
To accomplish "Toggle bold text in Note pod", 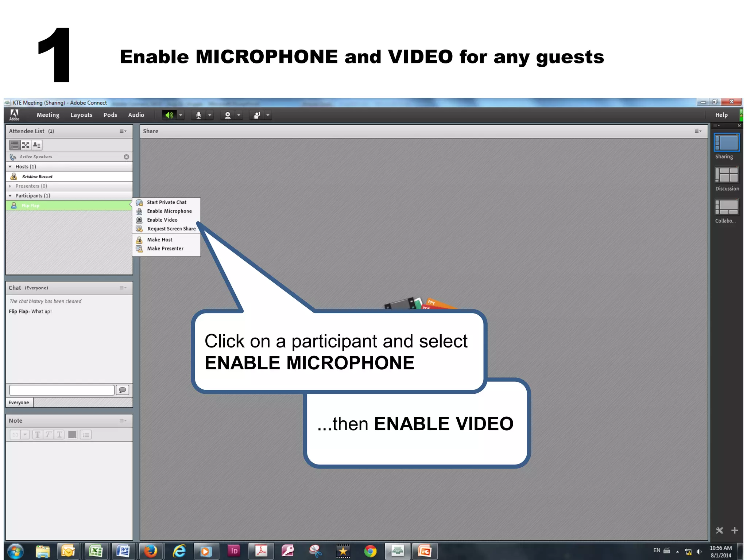I will pos(38,435).
